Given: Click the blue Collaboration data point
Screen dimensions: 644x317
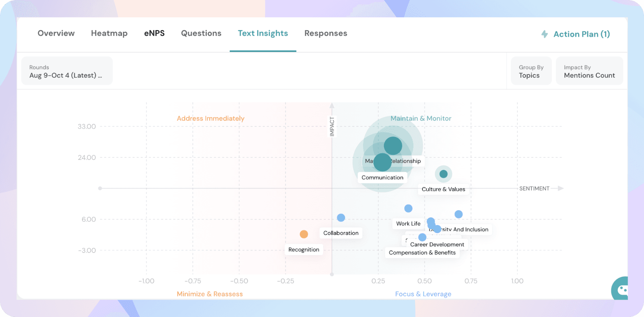Looking at the screenshot, I should tap(341, 218).
